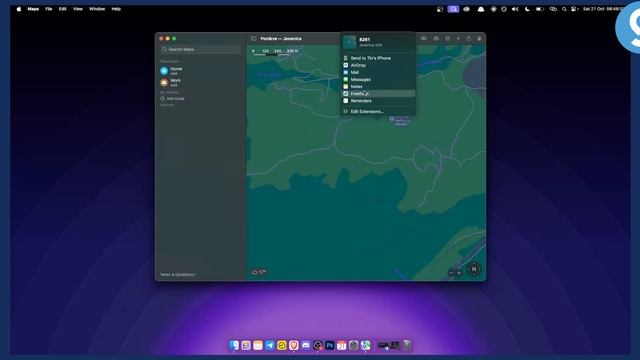Toggle Do Not Disturb moon icon
The height and width of the screenshot is (360, 640).
point(527,9)
